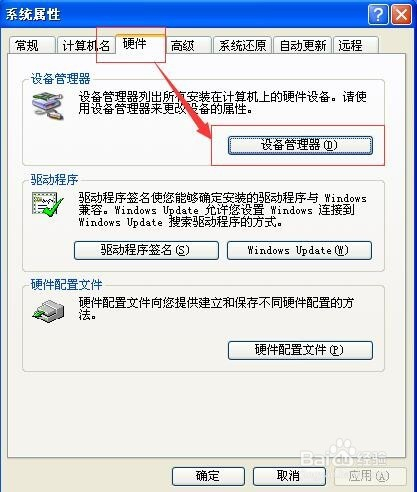Click the 驱动程序签名(S) button
Viewport: 417px width, 492px height.
click(x=146, y=250)
